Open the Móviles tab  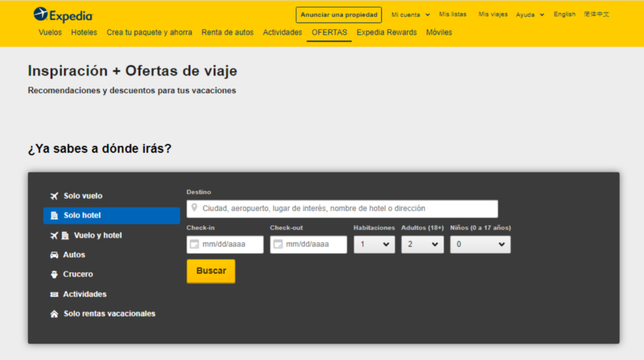pyautogui.click(x=438, y=33)
